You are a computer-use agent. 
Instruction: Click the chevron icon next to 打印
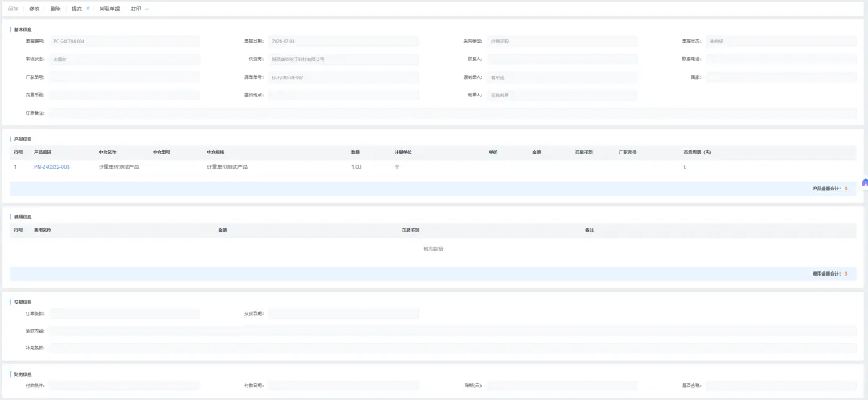147,8
